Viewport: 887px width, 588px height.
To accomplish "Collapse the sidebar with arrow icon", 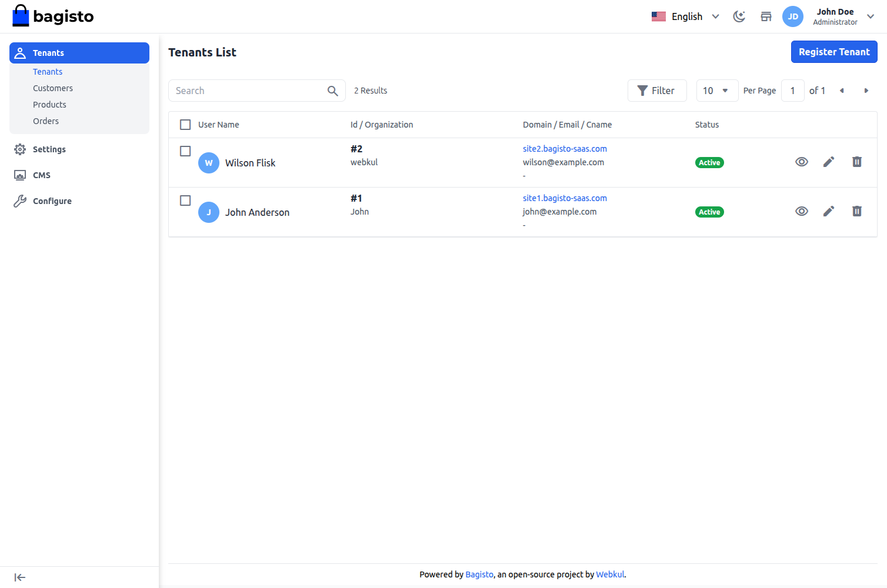I will 20,577.
